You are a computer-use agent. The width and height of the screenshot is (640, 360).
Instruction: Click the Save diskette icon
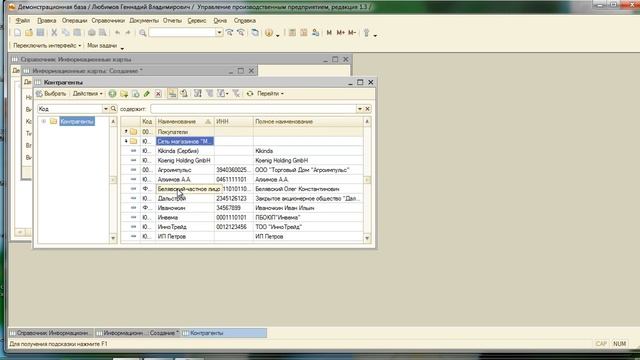(x=40, y=33)
